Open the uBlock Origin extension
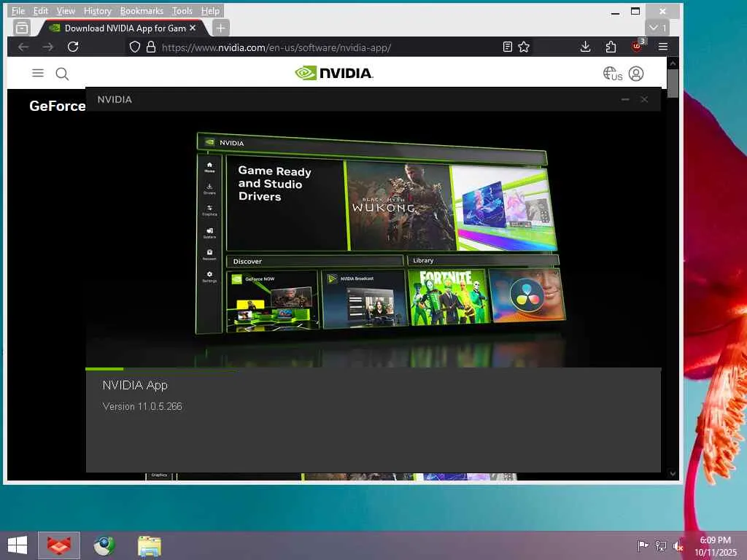Image resolution: width=747 pixels, height=560 pixels. pos(637,46)
